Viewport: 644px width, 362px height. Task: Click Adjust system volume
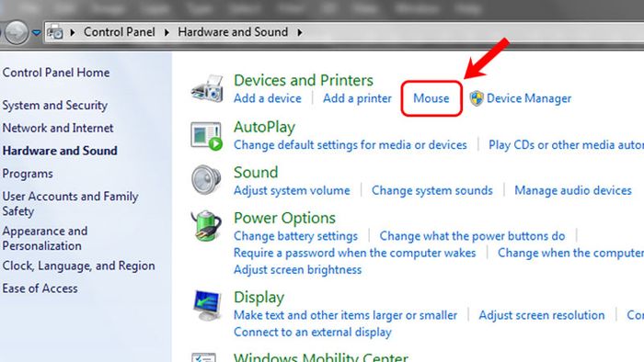pos(292,190)
